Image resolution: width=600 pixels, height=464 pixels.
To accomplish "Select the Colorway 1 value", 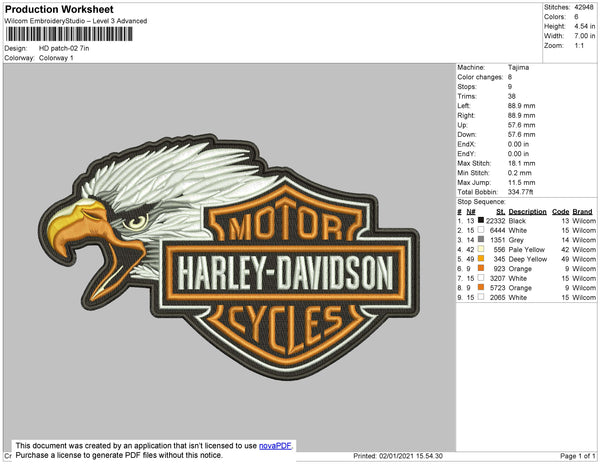I will pyautogui.click(x=56, y=58).
